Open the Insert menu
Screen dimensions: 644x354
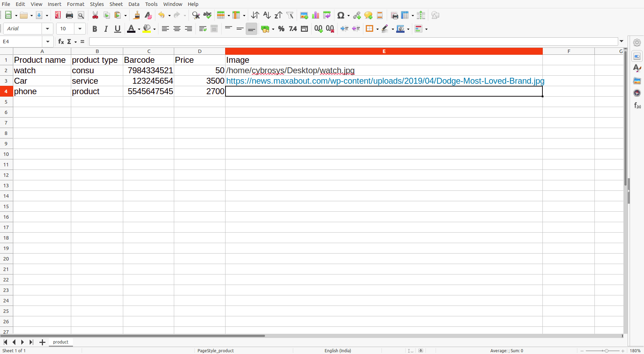(54, 4)
